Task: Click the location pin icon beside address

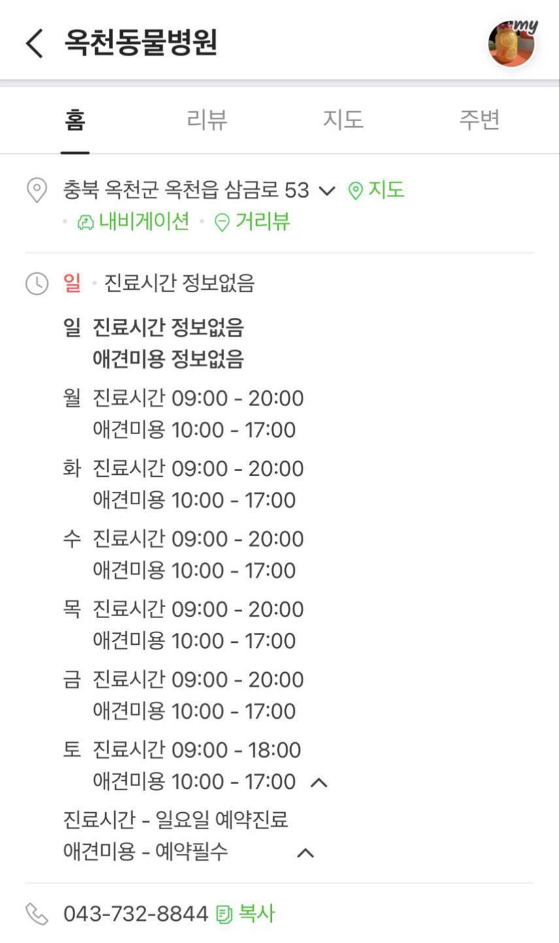Action: pyautogui.click(x=37, y=190)
